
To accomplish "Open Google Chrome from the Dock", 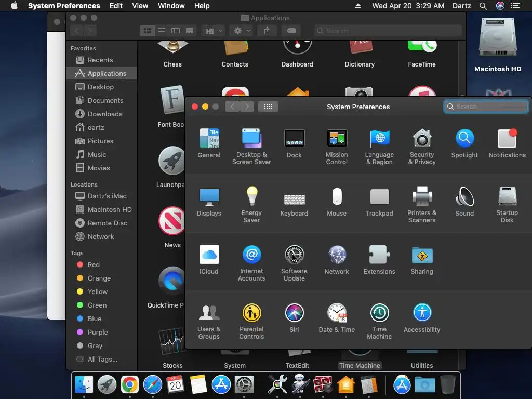I will pyautogui.click(x=129, y=385).
